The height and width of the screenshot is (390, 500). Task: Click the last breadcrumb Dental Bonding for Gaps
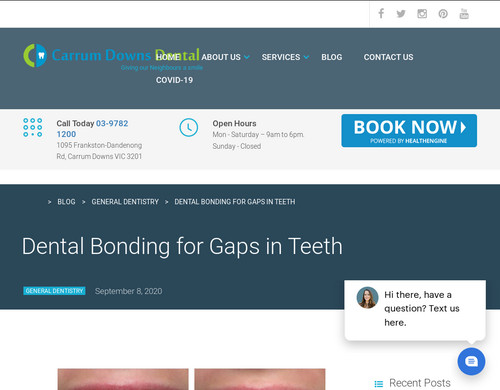click(x=235, y=202)
